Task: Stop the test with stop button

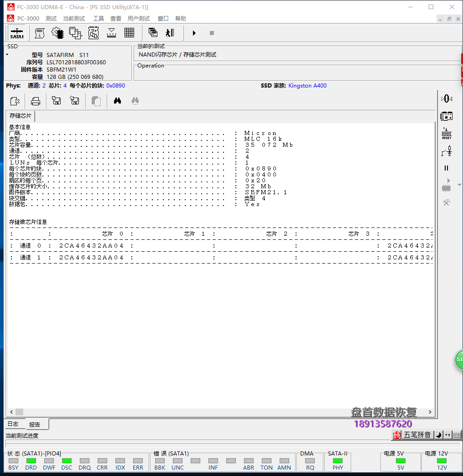Action: (x=212, y=33)
